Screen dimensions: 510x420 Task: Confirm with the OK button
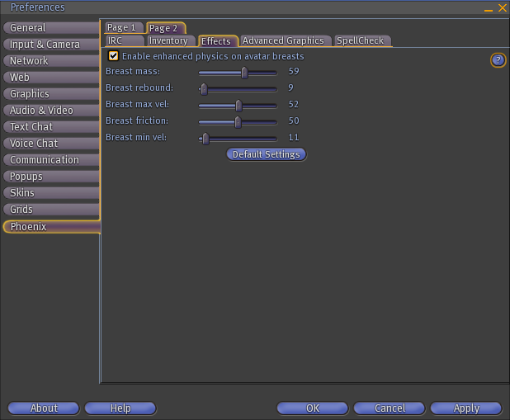coord(312,408)
